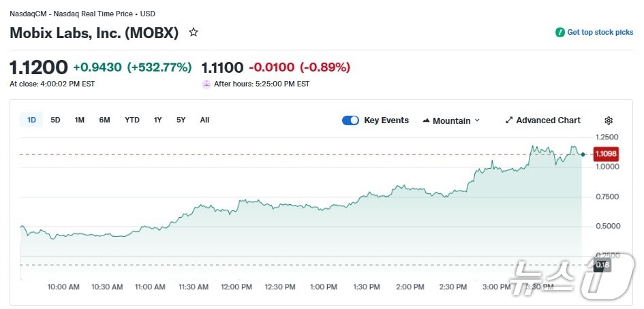The image size is (644, 309).
Task: Click the small mountain chart-type icon
Action: [x=426, y=120]
